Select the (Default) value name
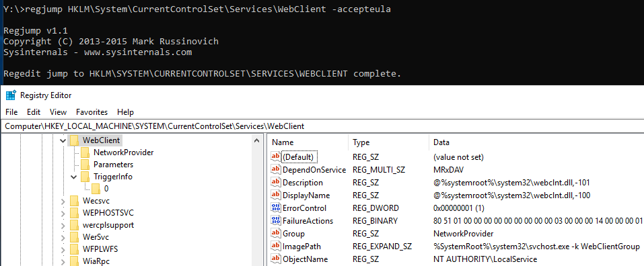 (x=299, y=157)
